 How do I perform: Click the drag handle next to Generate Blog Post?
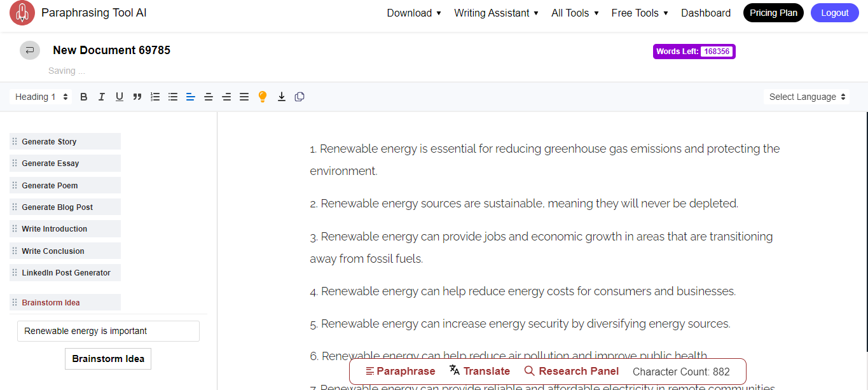[x=15, y=207]
